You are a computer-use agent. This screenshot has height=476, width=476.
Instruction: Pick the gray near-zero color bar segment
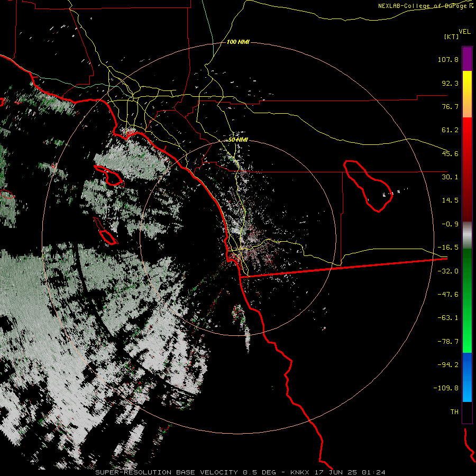click(x=467, y=235)
